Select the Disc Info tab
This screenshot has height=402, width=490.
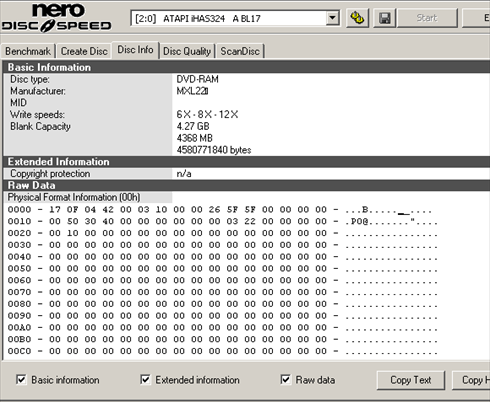coord(135,50)
